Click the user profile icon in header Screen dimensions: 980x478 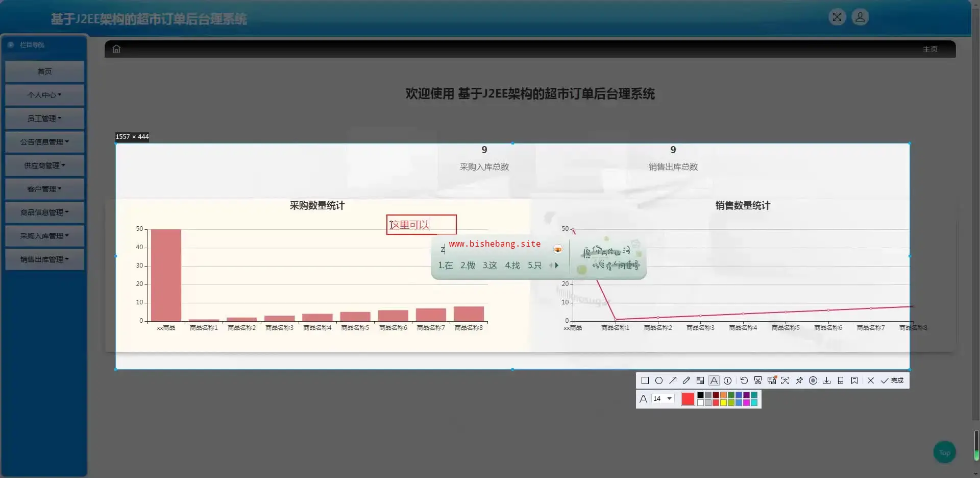point(860,17)
